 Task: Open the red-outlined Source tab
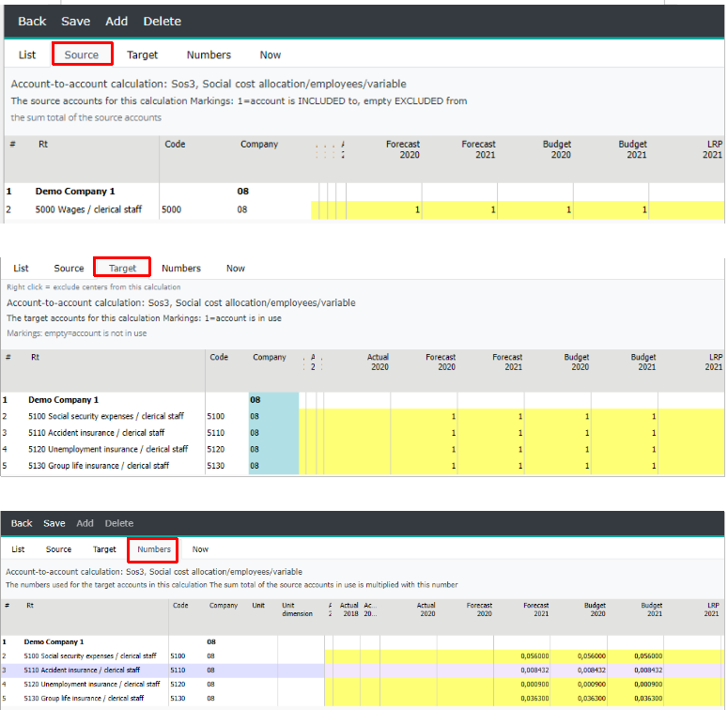click(x=82, y=54)
